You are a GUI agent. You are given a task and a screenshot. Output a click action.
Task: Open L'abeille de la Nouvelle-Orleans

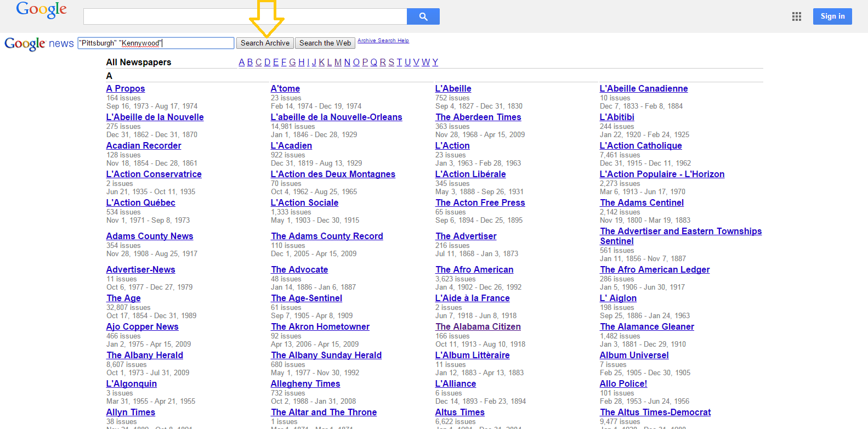(x=337, y=117)
